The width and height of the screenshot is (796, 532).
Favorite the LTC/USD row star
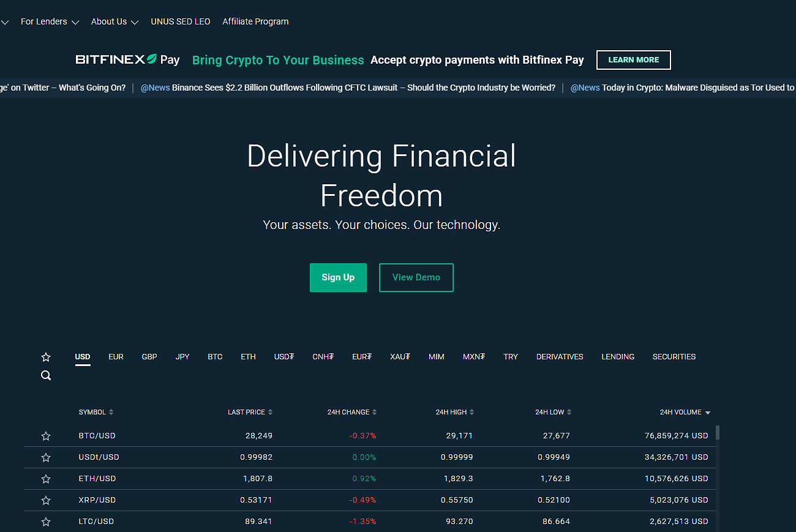pos(46,522)
